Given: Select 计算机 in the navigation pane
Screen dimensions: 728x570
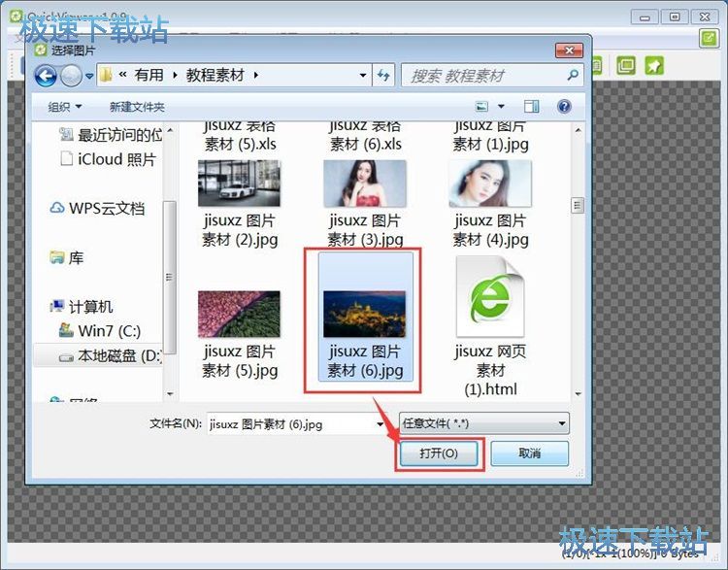Looking at the screenshot, I should click(x=82, y=307).
